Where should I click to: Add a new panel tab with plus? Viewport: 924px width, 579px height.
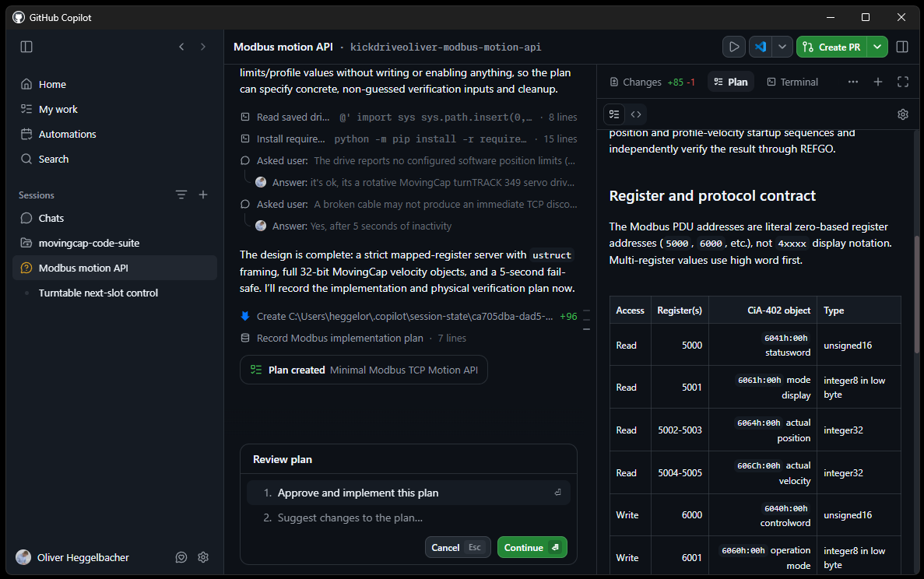(878, 82)
